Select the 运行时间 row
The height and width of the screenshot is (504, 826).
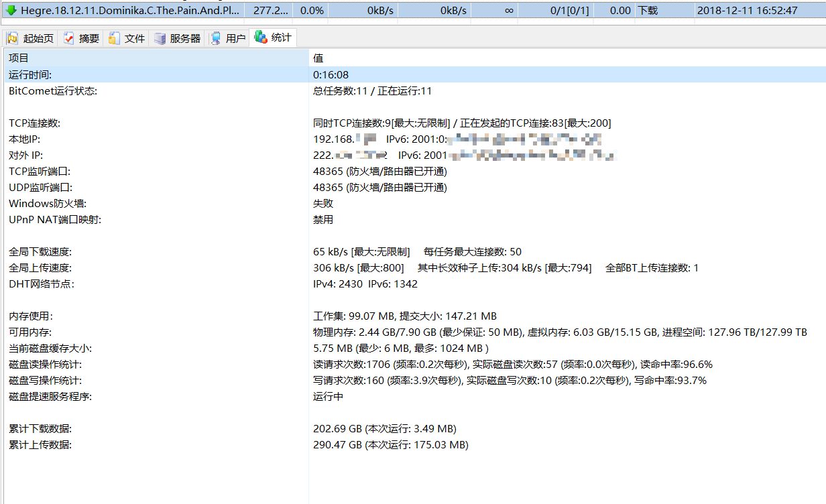point(30,75)
